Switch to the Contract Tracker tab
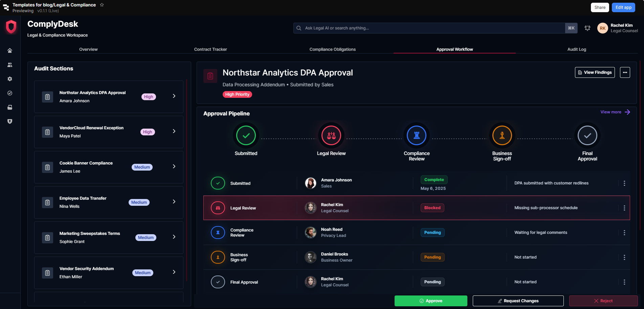The height and width of the screenshot is (309, 644). click(210, 49)
